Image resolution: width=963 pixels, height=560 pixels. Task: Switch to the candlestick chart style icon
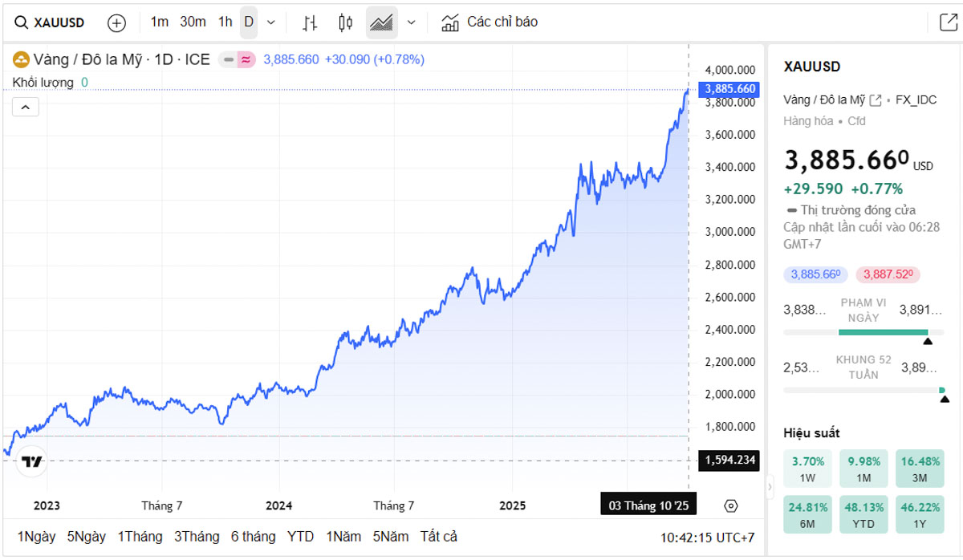pos(346,22)
